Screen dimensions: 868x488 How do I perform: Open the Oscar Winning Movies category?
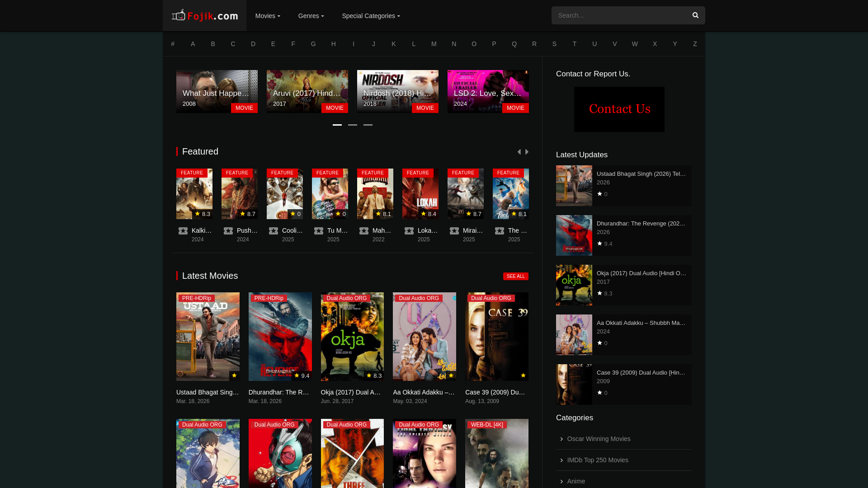click(x=599, y=439)
